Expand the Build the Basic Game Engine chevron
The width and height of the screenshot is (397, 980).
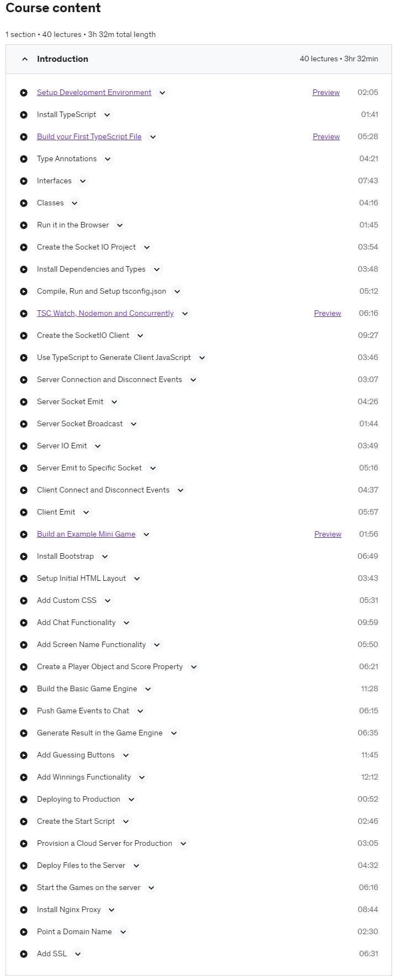147,689
